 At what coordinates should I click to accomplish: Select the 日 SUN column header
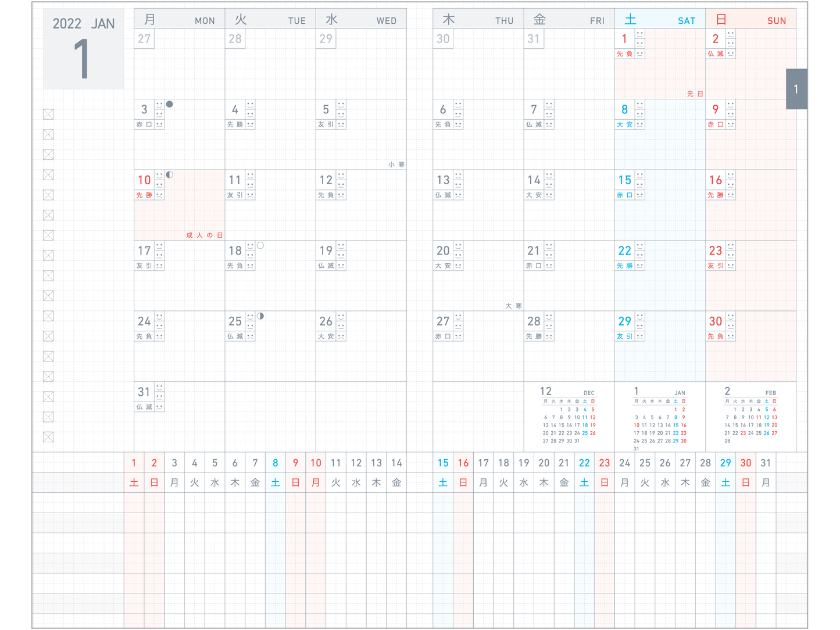point(750,19)
